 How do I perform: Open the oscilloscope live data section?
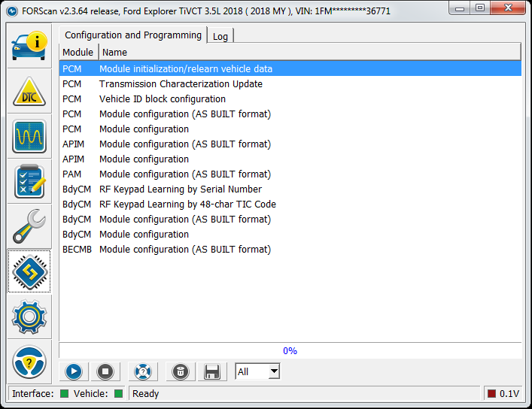(x=29, y=136)
